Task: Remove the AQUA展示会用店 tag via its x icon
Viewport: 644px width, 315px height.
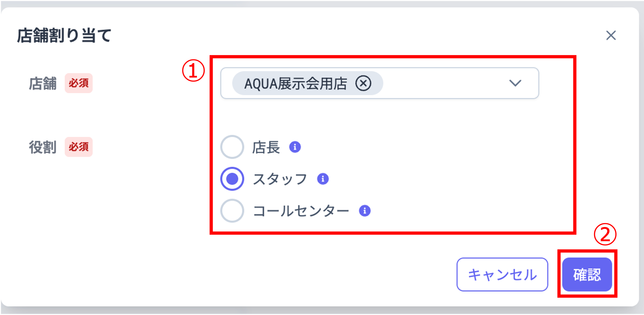Action: tap(363, 83)
